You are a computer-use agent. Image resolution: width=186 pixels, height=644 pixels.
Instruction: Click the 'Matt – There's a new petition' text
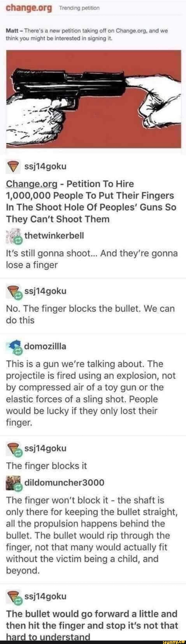[87, 35]
